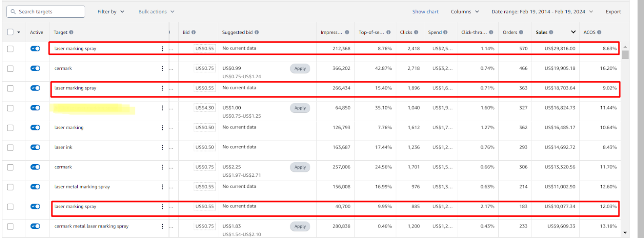Apply suggested bid US$2.25 for cermark

[x=300, y=167]
